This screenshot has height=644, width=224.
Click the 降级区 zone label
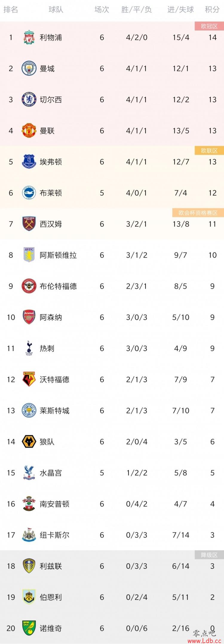pyautogui.click(x=209, y=555)
